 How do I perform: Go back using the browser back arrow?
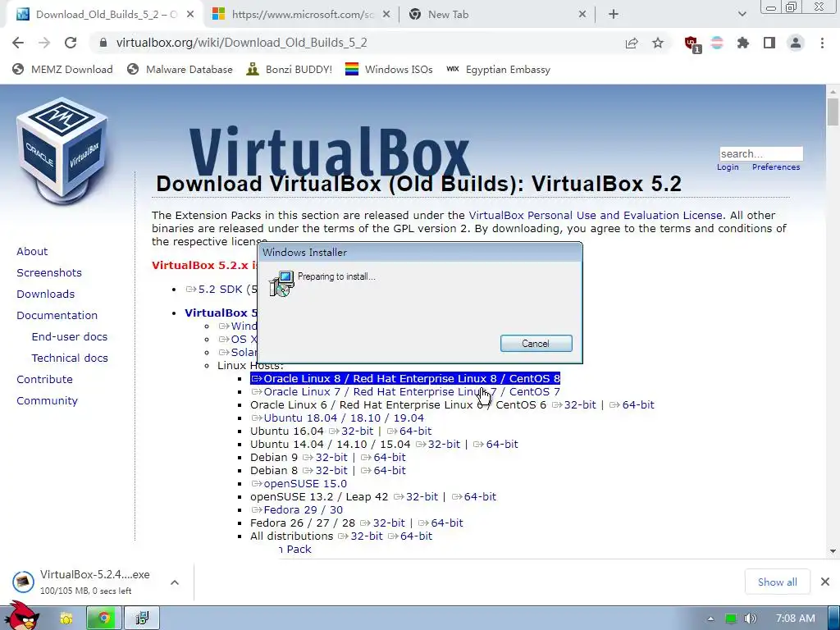coord(18,43)
